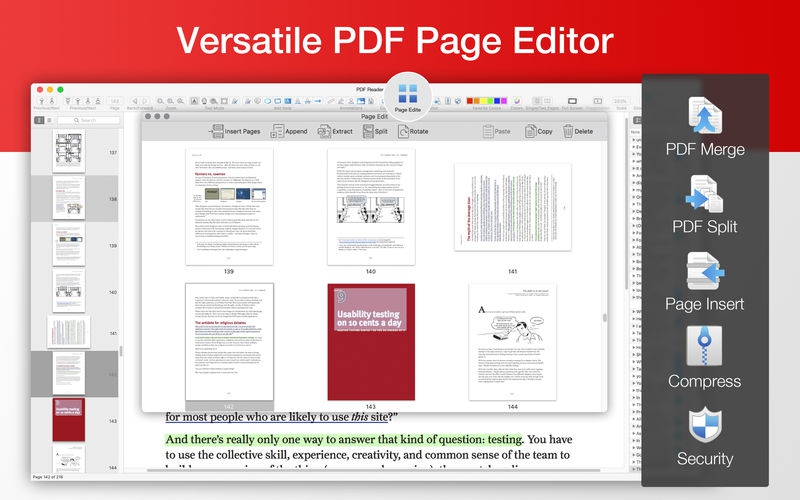The image size is (800, 500).
Task: Pick the blue favorite color
Action: click(497, 101)
